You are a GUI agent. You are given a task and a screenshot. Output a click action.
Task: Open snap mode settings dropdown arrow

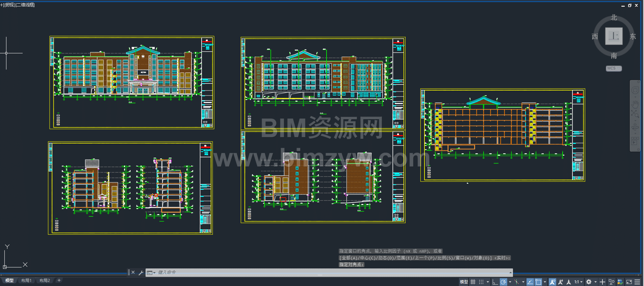point(488,282)
